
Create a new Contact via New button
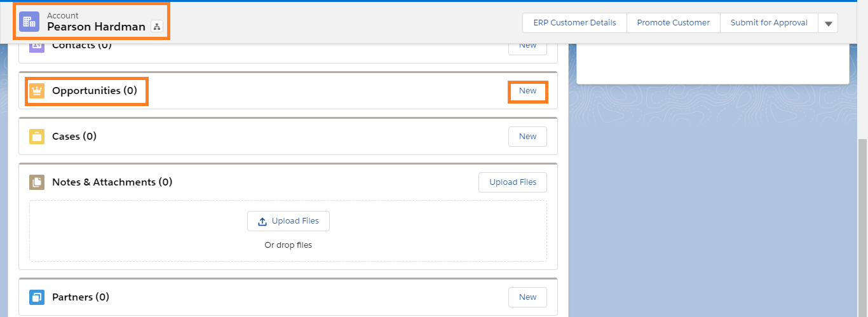[x=527, y=48]
